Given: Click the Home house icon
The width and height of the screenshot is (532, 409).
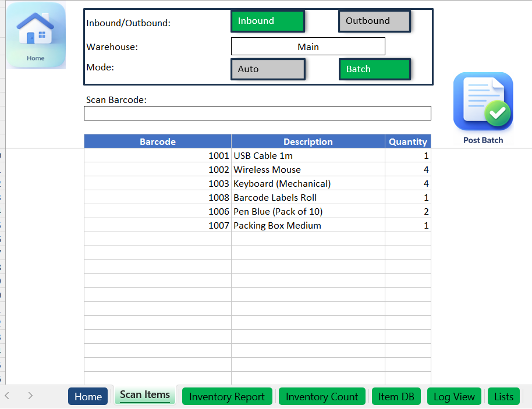Looking at the screenshot, I should [x=36, y=34].
